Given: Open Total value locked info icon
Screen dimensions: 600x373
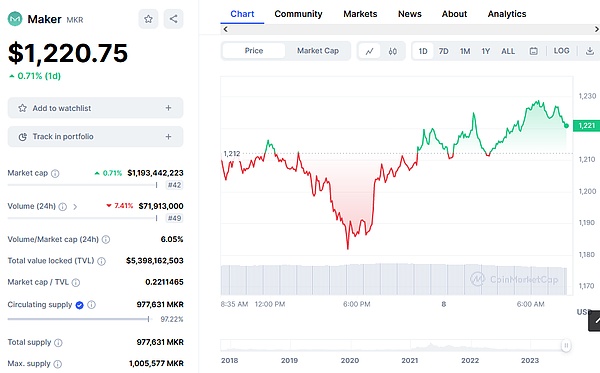Looking at the screenshot, I should click(x=101, y=261).
